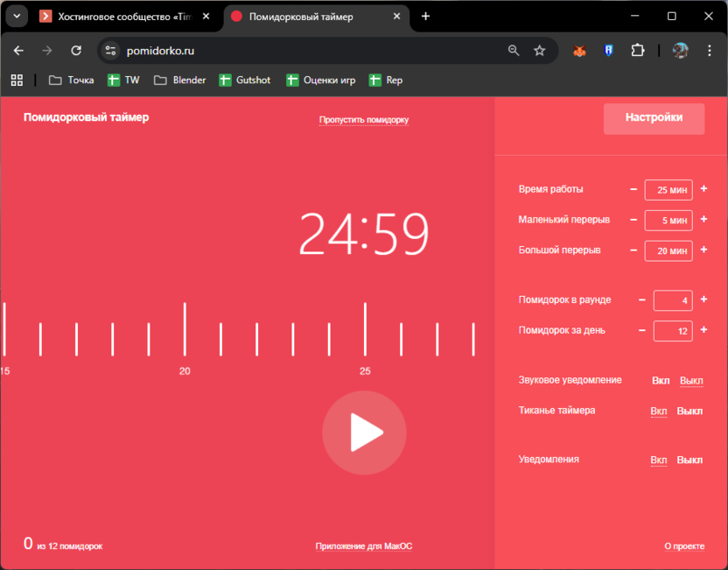The image size is (728, 570).
Task: Click the address bar URL pomidorko.ru
Action: (x=160, y=51)
